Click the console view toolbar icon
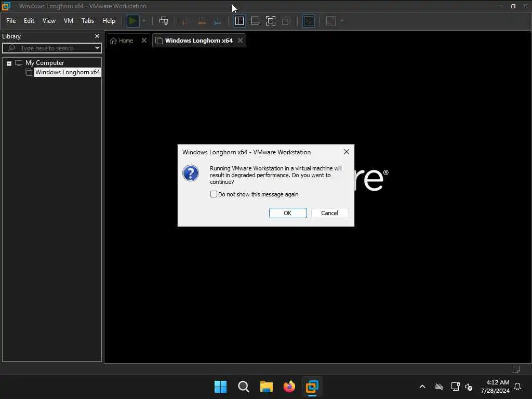The image size is (532, 399). [309, 21]
